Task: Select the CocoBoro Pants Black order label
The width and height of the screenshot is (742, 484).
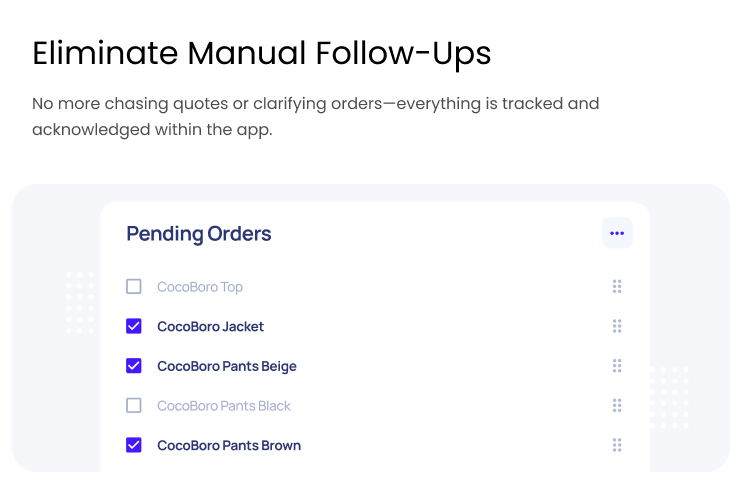Action: (x=224, y=406)
